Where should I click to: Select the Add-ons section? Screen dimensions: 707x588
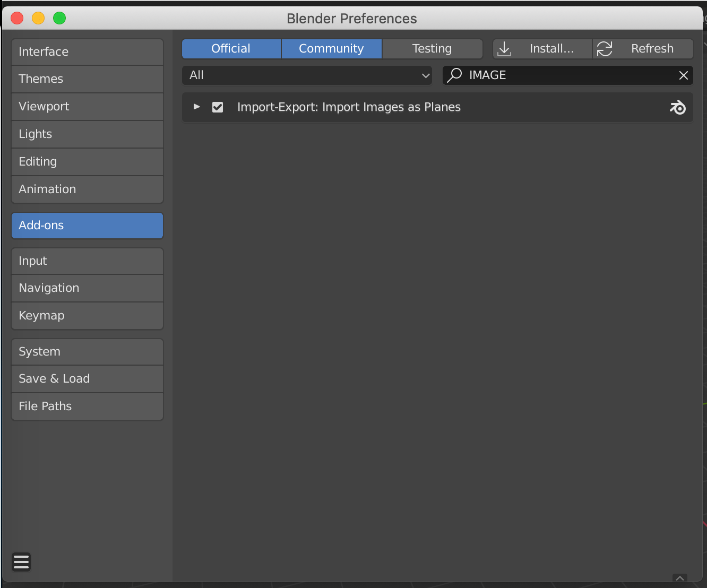click(x=87, y=226)
